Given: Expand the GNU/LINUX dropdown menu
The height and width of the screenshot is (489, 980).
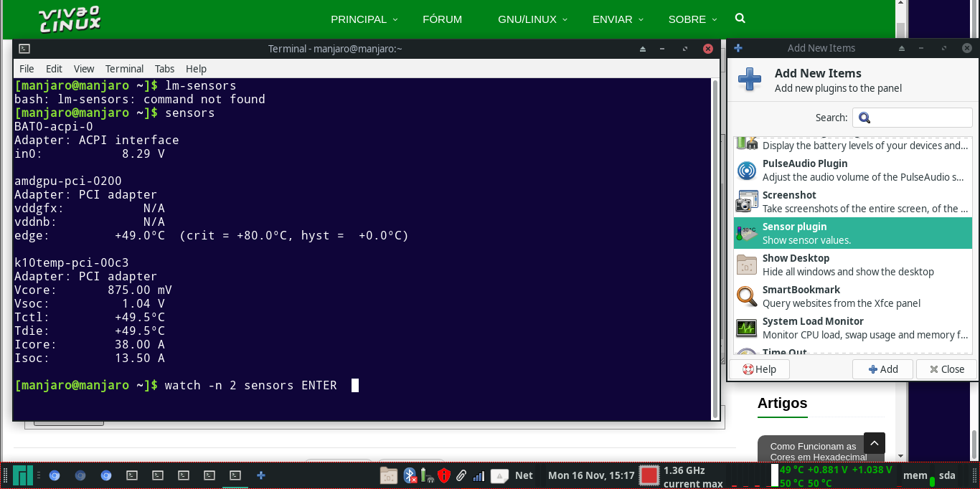Looking at the screenshot, I should point(532,19).
